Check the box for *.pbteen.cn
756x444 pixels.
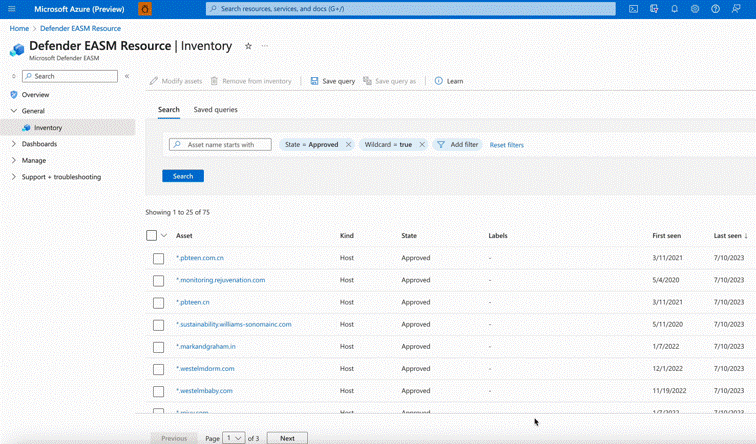pyautogui.click(x=158, y=303)
